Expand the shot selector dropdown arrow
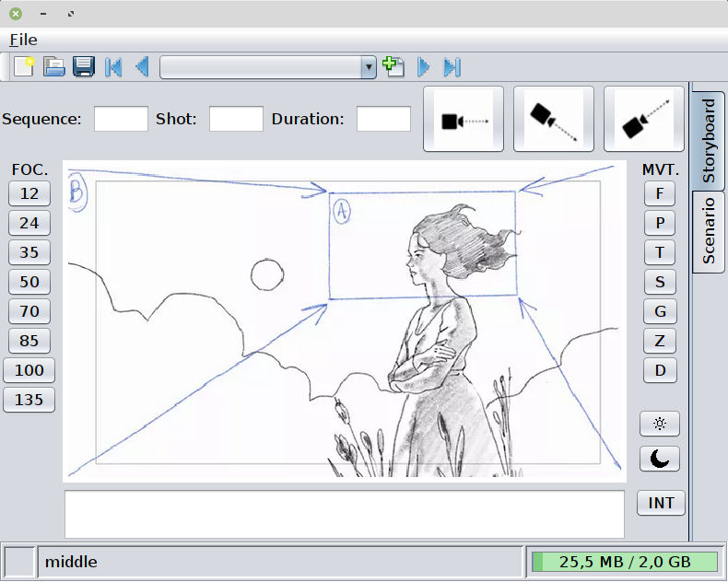 (x=369, y=67)
